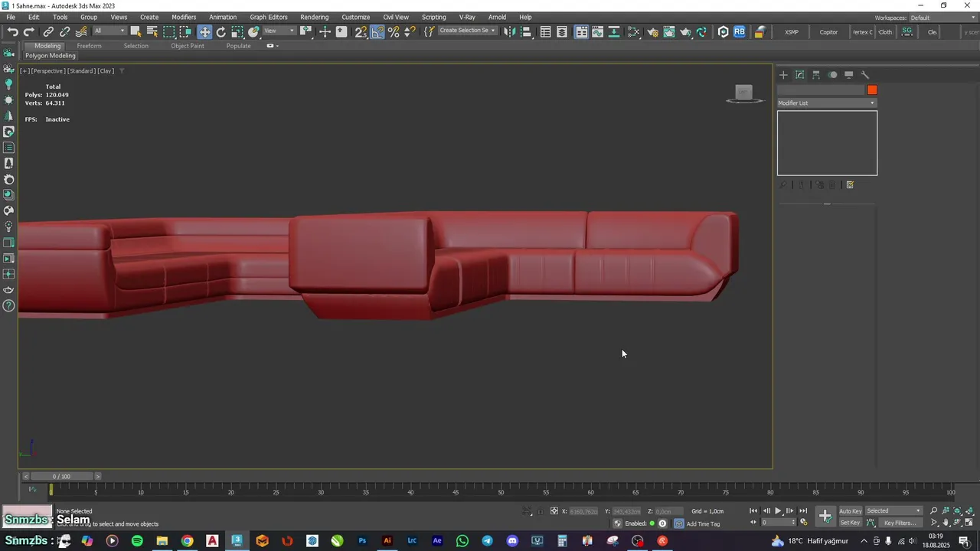Click the Auto Key button

point(851,511)
